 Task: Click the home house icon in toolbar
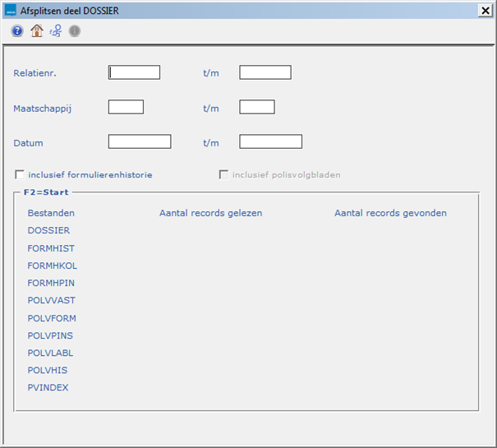pyautogui.click(x=36, y=31)
